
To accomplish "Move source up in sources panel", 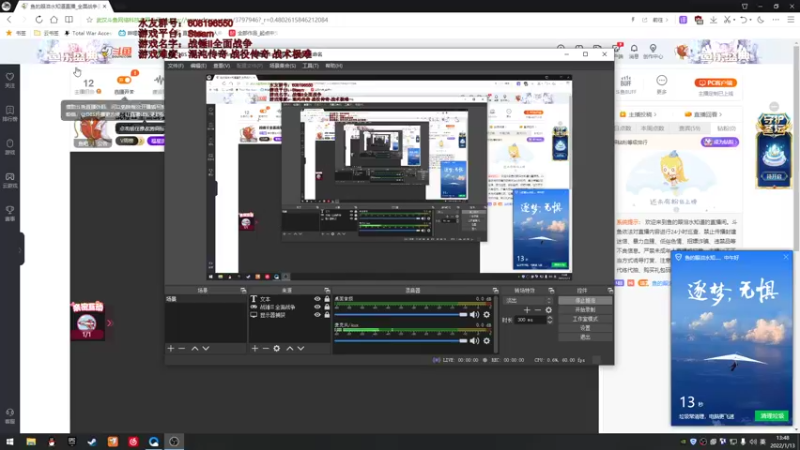I will coord(289,348).
